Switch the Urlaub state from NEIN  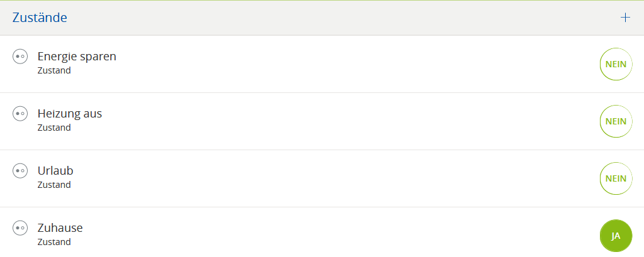(616, 178)
